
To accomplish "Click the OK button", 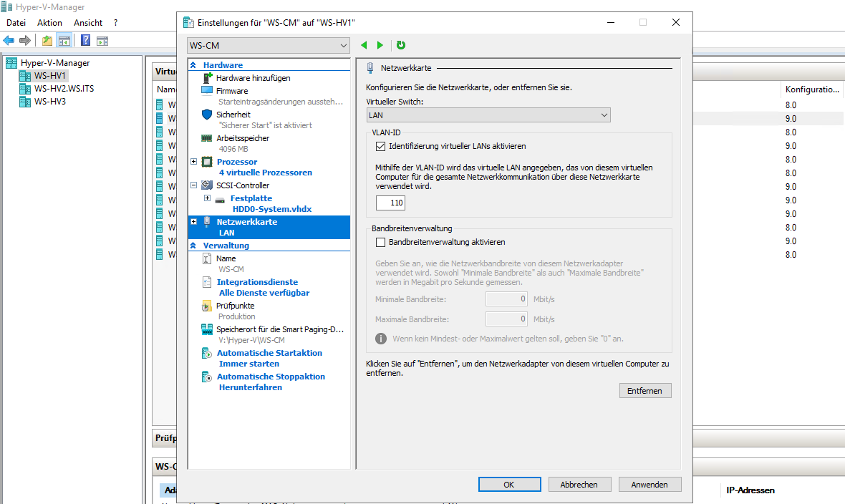I will [x=509, y=485].
